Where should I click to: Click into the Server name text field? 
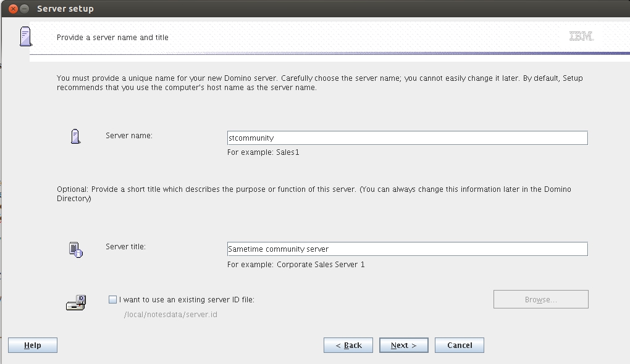pyautogui.click(x=407, y=138)
